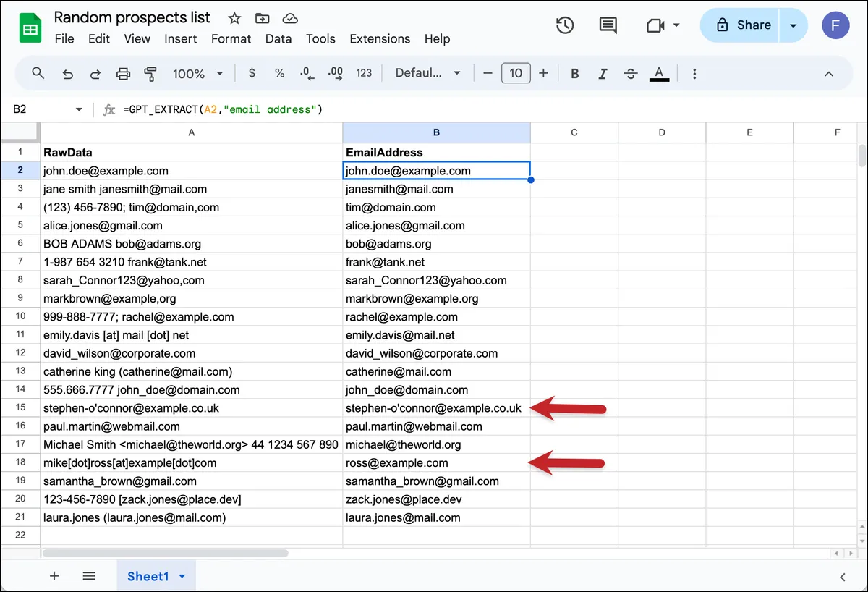
Task: Open the Google Sheets home icon
Action: click(30, 28)
